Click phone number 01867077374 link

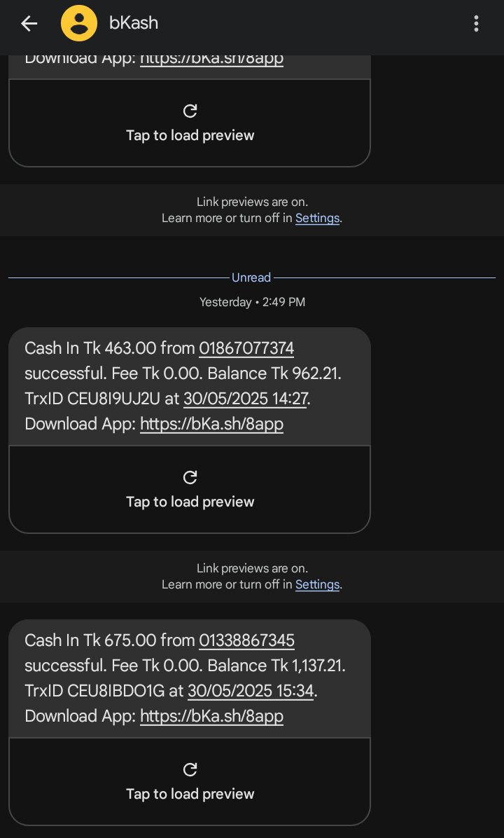(x=246, y=348)
